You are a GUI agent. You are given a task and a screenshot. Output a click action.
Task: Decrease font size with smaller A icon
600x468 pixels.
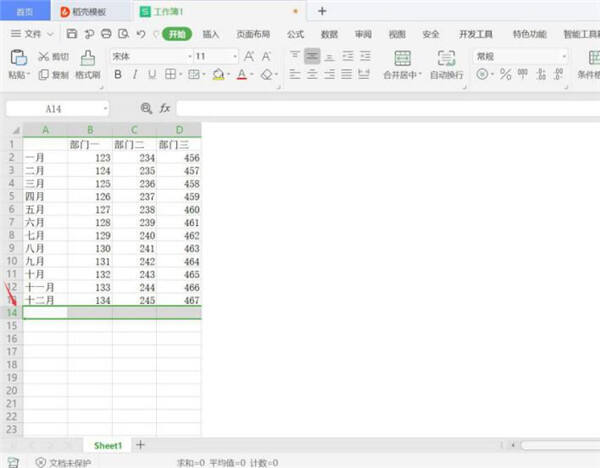(266, 57)
